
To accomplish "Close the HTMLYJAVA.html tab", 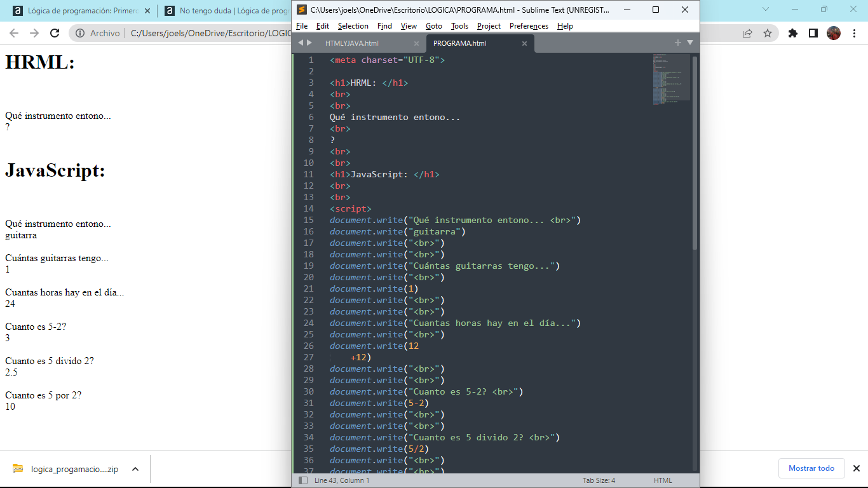I will tap(416, 44).
